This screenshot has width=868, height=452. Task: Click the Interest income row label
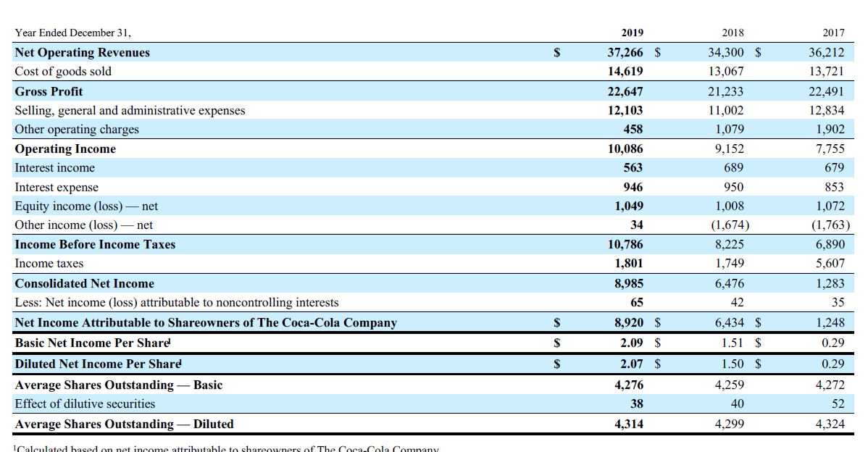[54, 167]
